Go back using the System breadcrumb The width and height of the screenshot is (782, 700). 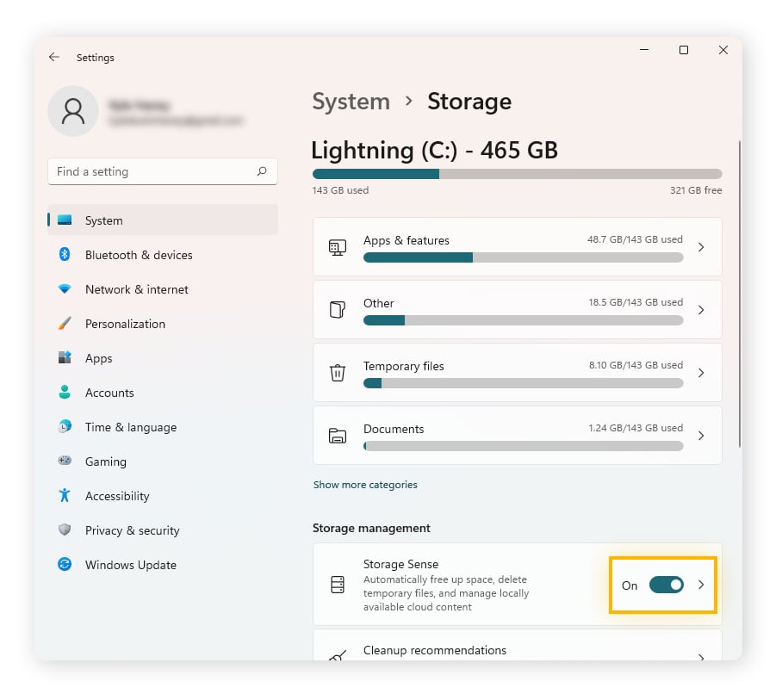pos(351,102)
